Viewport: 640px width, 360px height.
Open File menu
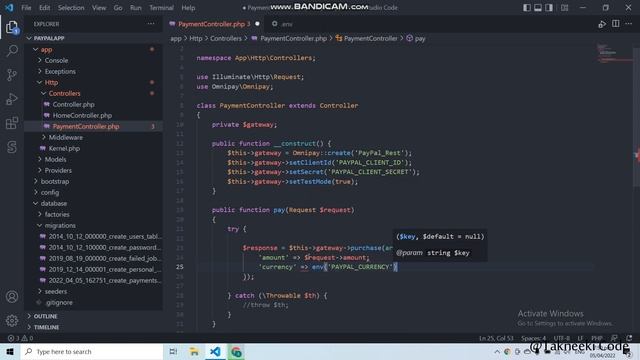click(26, 8)
